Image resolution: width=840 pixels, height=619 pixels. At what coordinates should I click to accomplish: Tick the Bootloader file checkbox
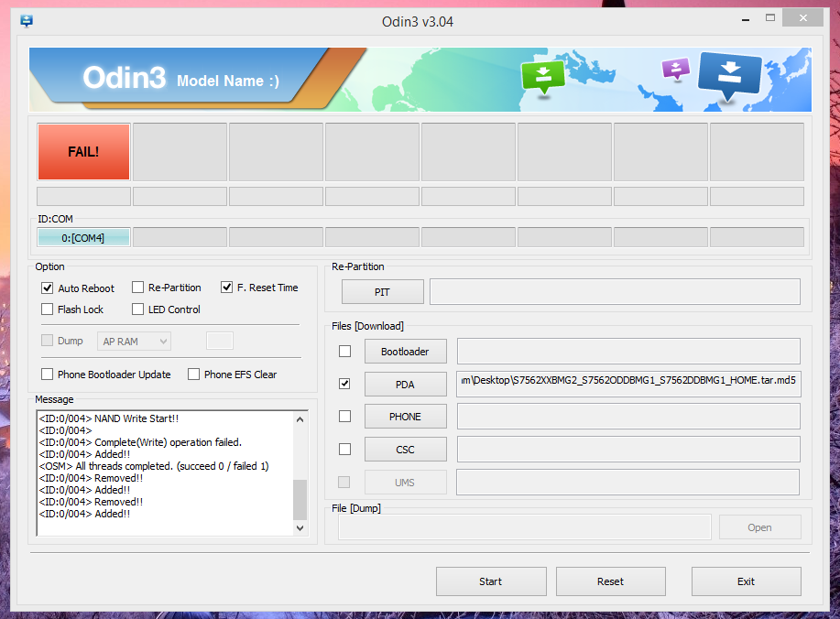click(345, 352)
